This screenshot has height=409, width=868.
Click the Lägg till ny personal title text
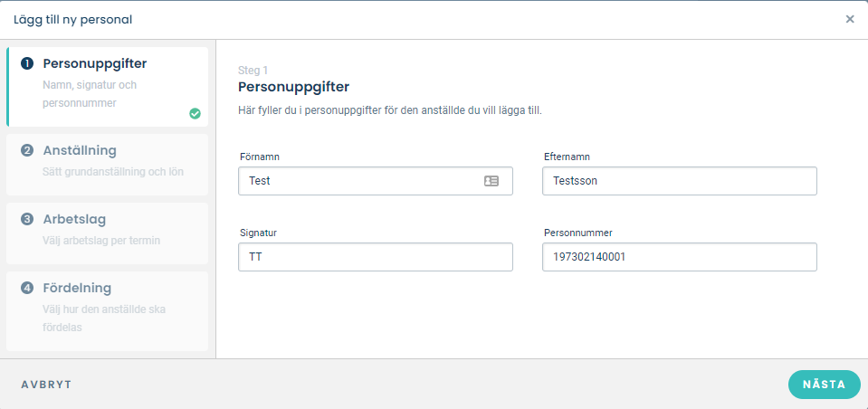coord(73,20)
